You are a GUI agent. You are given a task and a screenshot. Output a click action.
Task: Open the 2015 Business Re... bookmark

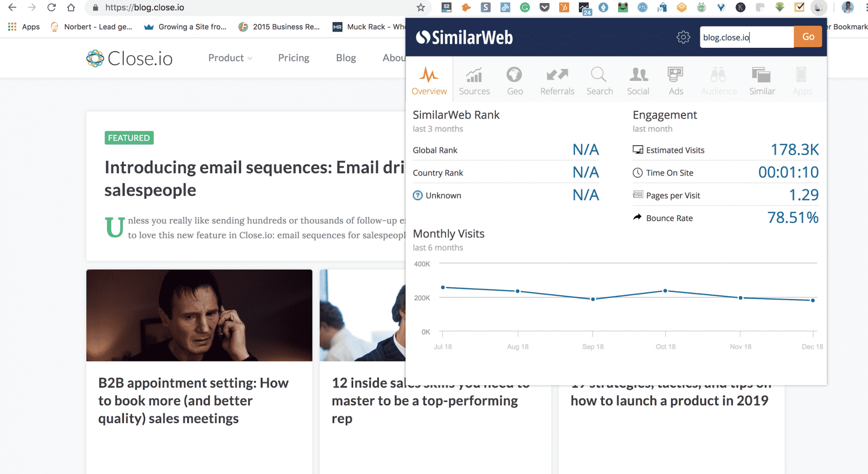(x=279, y=27)
